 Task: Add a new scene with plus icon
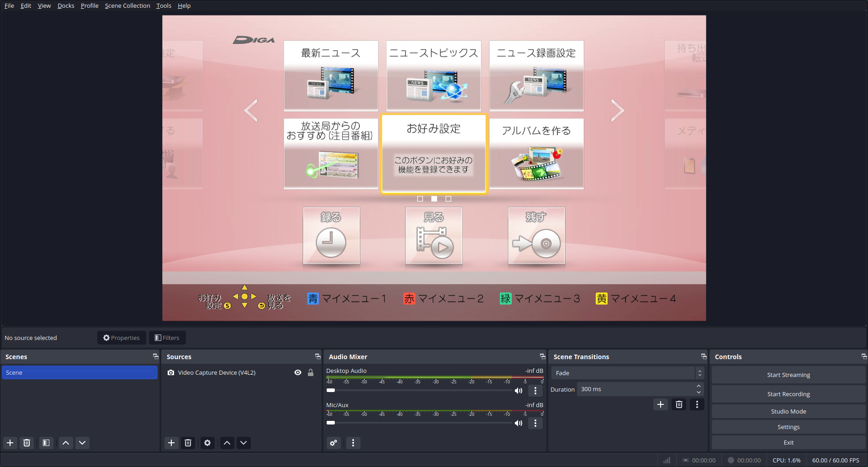10,443
